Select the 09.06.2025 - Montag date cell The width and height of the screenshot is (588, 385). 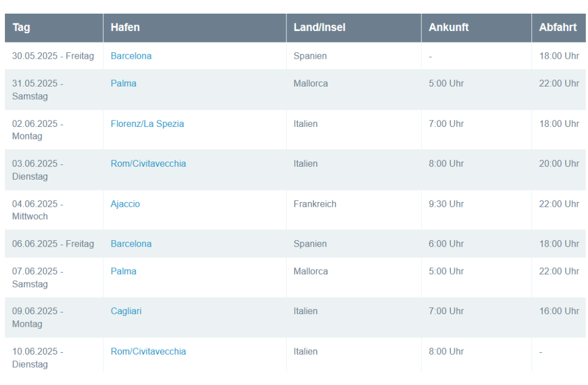click(38, 317)
